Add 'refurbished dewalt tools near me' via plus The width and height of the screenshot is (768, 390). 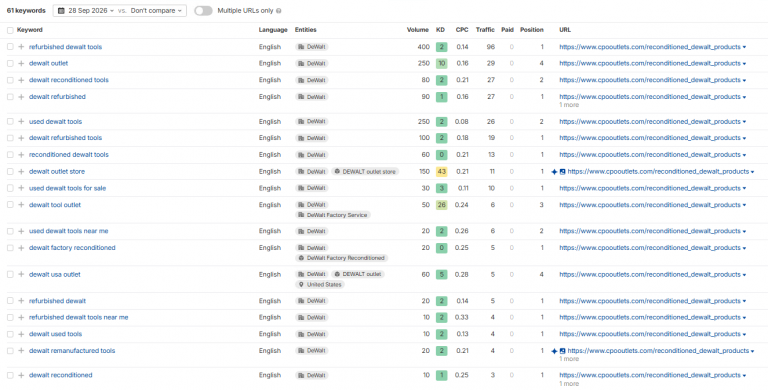coord(21,317)
